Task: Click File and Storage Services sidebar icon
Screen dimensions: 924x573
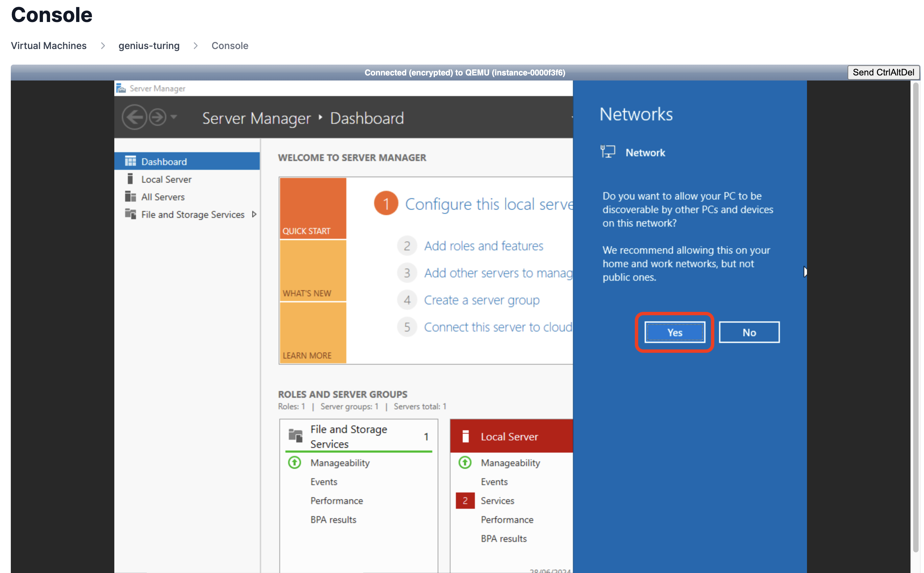Action: pyautogui.click(x=130, y=214)
